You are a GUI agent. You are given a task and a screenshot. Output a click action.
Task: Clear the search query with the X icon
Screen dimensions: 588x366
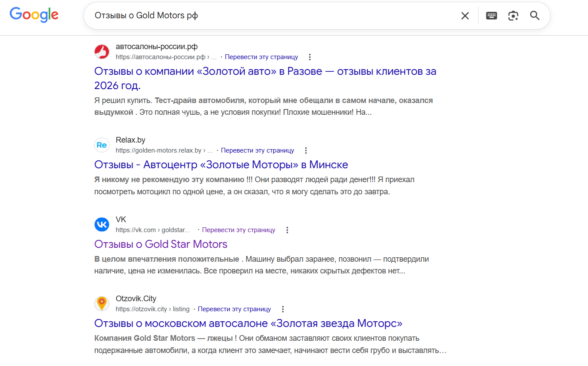pyautogui.click(x=465, y=16)
